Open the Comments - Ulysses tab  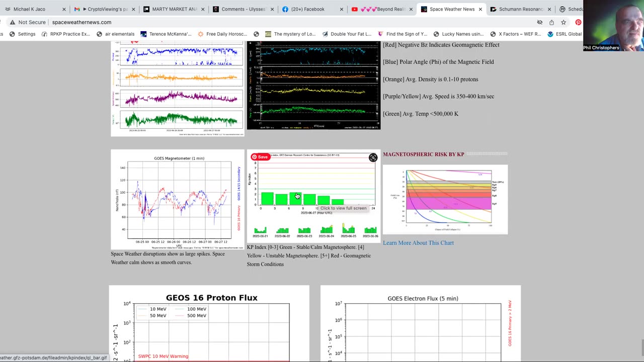coord(244,9)
